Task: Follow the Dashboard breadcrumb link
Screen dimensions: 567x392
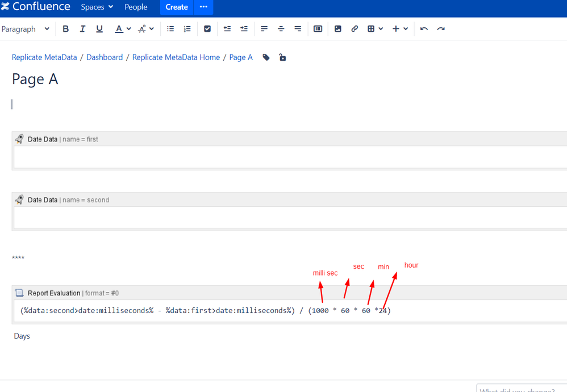Action: point(105,57)
